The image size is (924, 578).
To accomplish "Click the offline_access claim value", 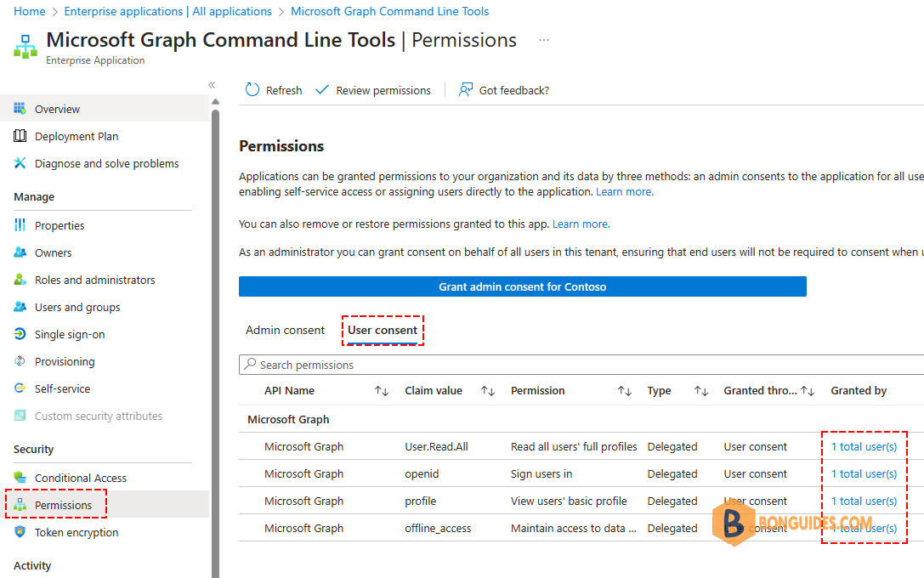I will pyautogui.click(x=438, y=528).
